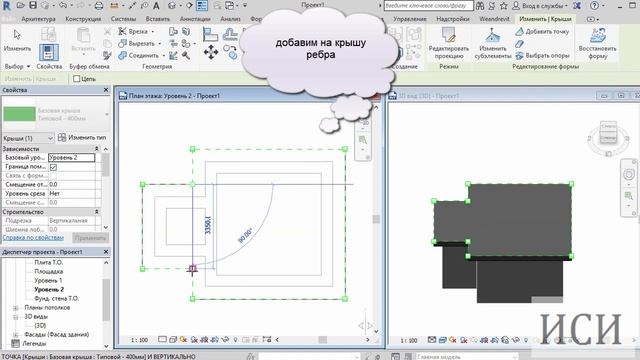
Task: Click the Exchange Apps X icon
Action: pyautogui.click(x=577, y=6)
